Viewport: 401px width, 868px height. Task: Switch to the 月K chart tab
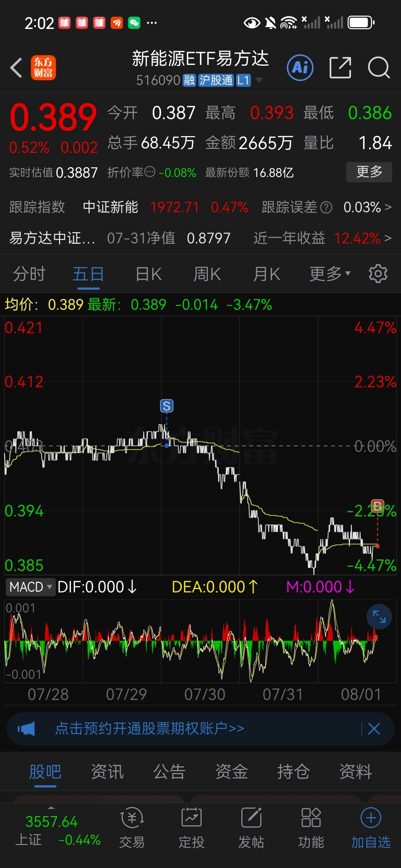pyautogui.click(x=267, y=274)
